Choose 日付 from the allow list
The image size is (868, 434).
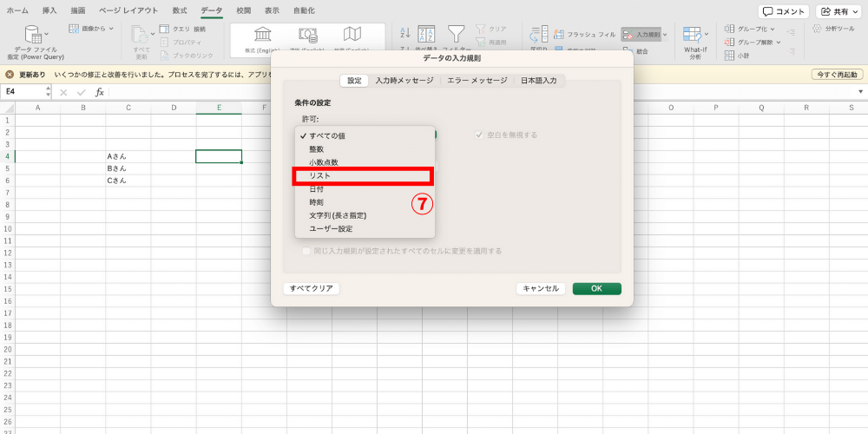(365, 188)
